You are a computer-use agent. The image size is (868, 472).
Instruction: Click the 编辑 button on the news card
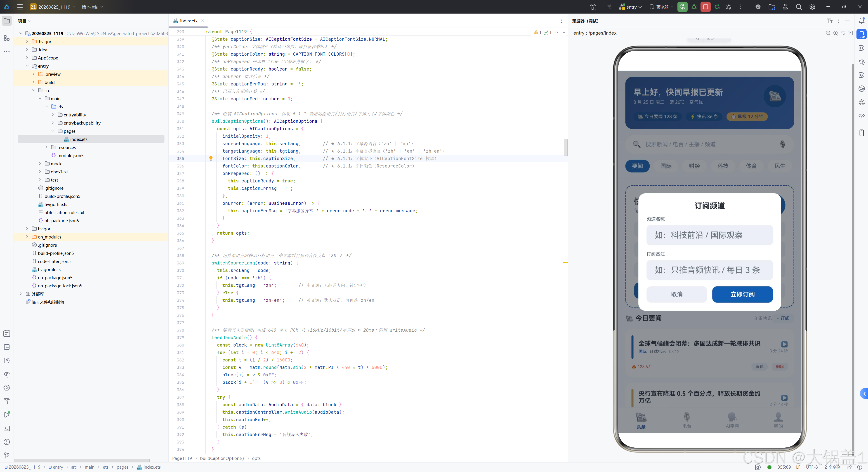(x=759, y=367)
